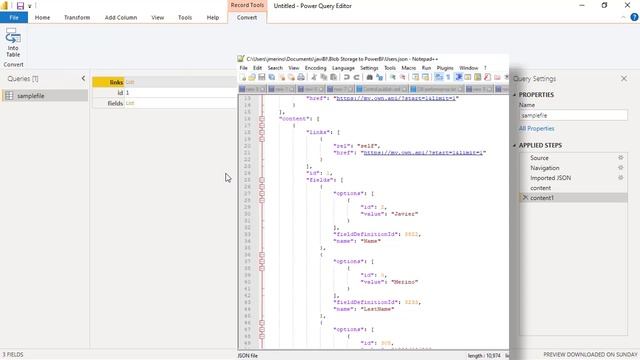Open the Power Query View tab

point(158,18)
